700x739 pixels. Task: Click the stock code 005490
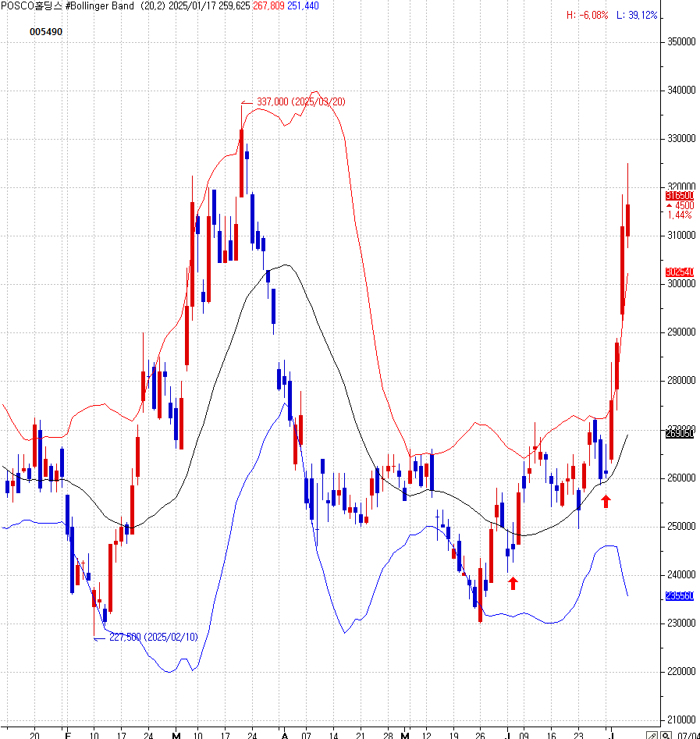click(46, 31)
